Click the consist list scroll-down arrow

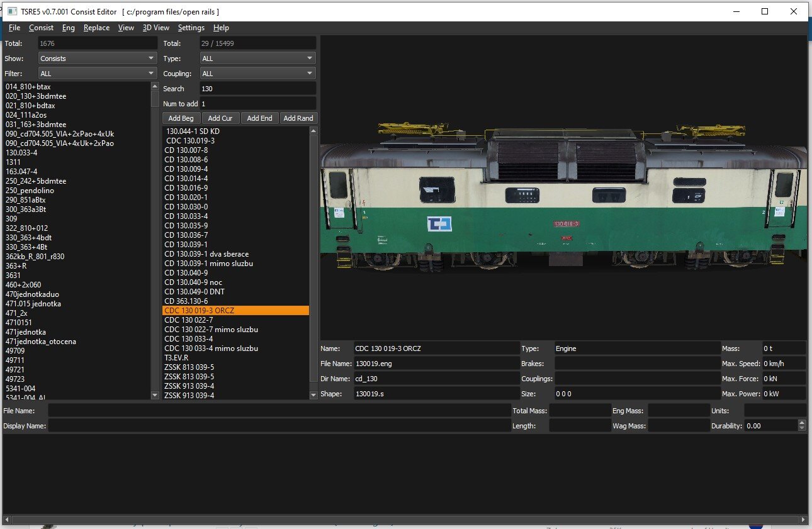[x=155, y=395]
